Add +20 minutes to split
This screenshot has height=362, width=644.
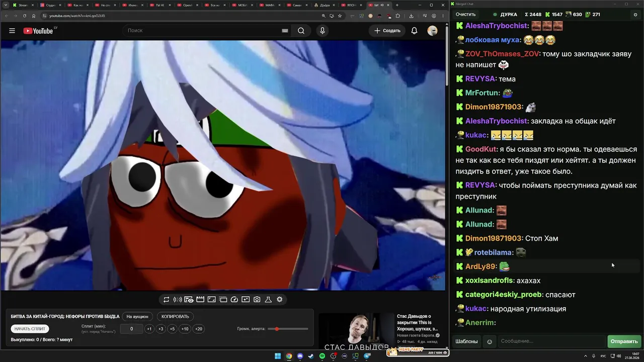pyautogui.click(x=199, y=329)
